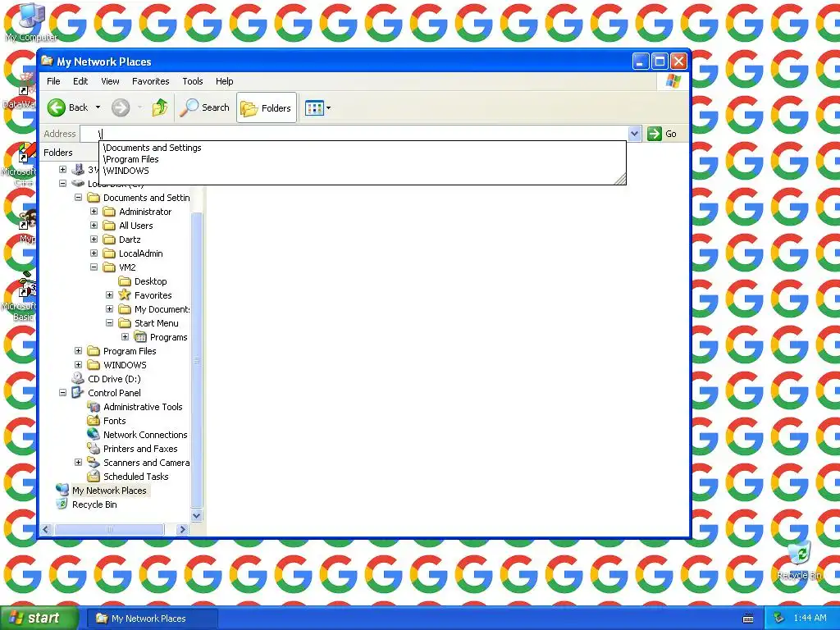Expand the Program Files tree node
This screenshot has height=630, width=840.
tap(78, 351)
